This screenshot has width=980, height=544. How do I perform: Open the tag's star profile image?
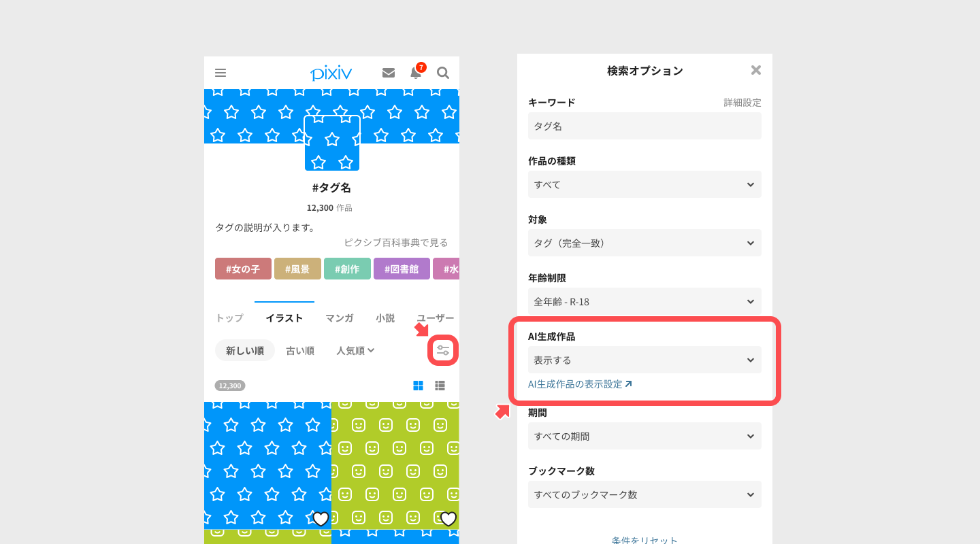tap(332, 143)
